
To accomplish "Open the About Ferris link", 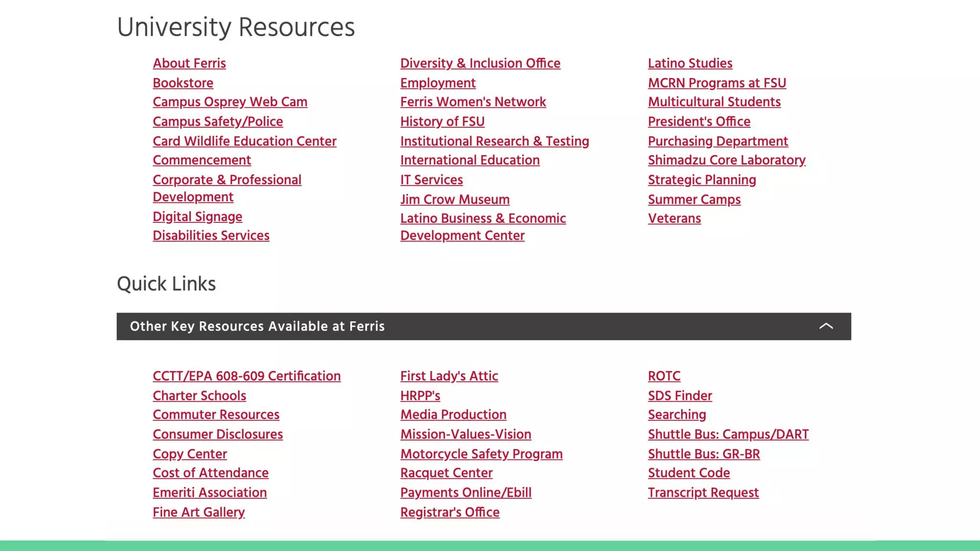I will click(x=189, y=63).
